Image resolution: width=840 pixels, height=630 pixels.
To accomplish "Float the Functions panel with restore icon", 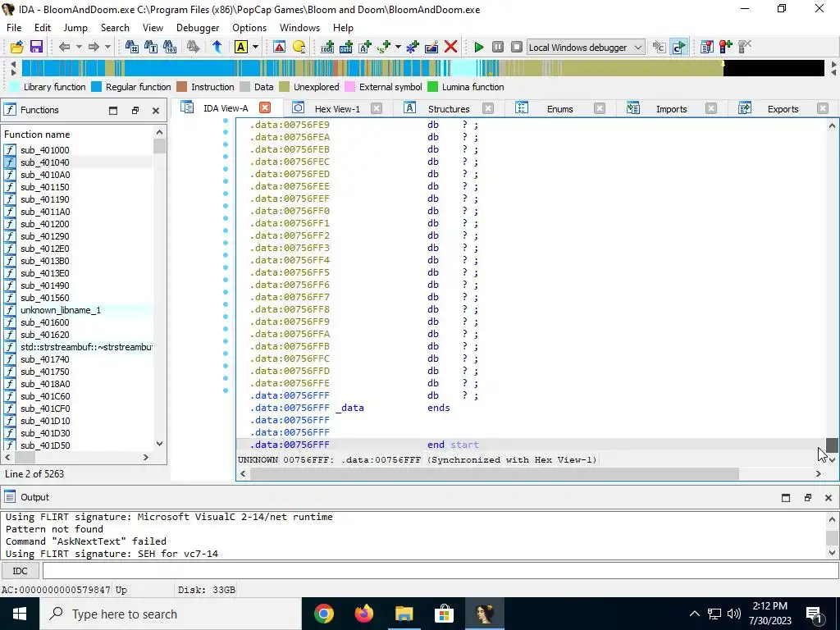I will coord(135,111).
